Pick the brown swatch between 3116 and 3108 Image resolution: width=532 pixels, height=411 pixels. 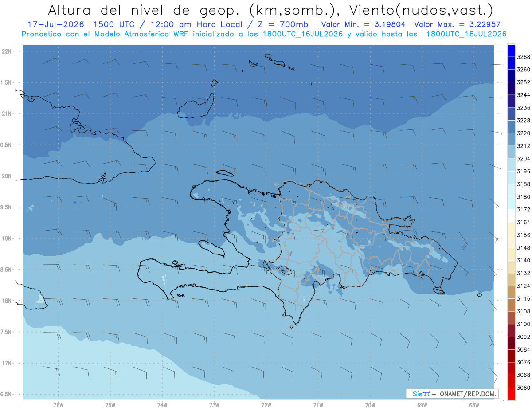tap(511, 305)
